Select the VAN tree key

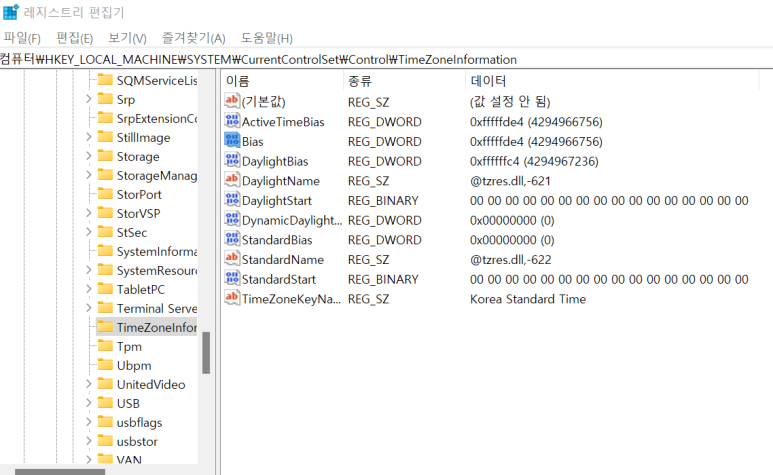pos(129,460)
